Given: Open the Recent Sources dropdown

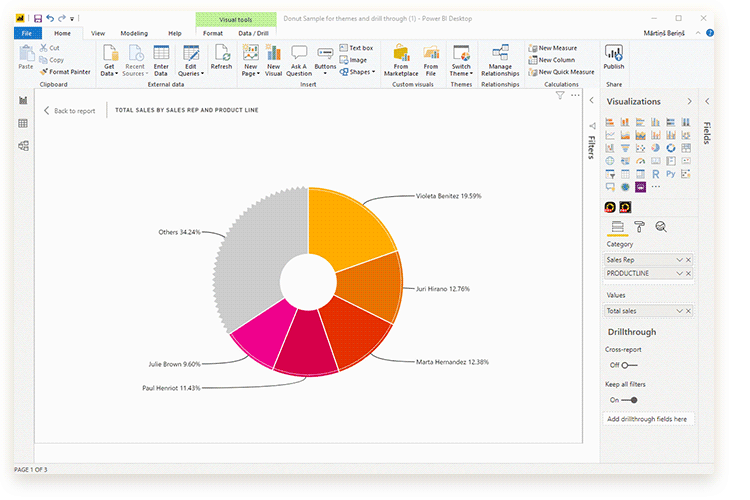Looking at the screenshot, I should [x=135, y=60].
